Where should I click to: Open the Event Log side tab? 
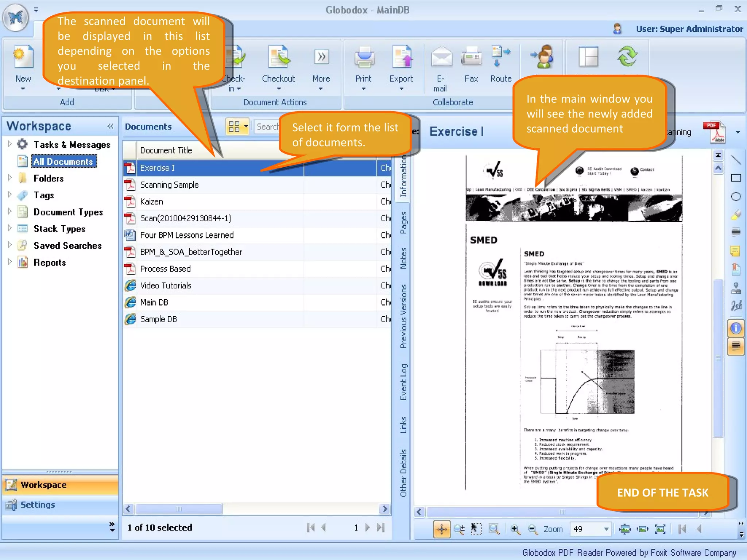point(403,382)
